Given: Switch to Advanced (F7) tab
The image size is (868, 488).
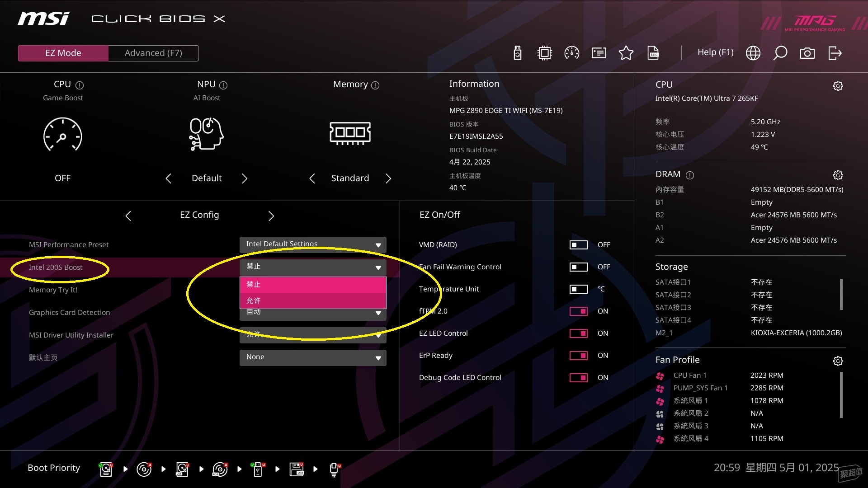Looking at the screenshot, I should click(x=153, y=53).
